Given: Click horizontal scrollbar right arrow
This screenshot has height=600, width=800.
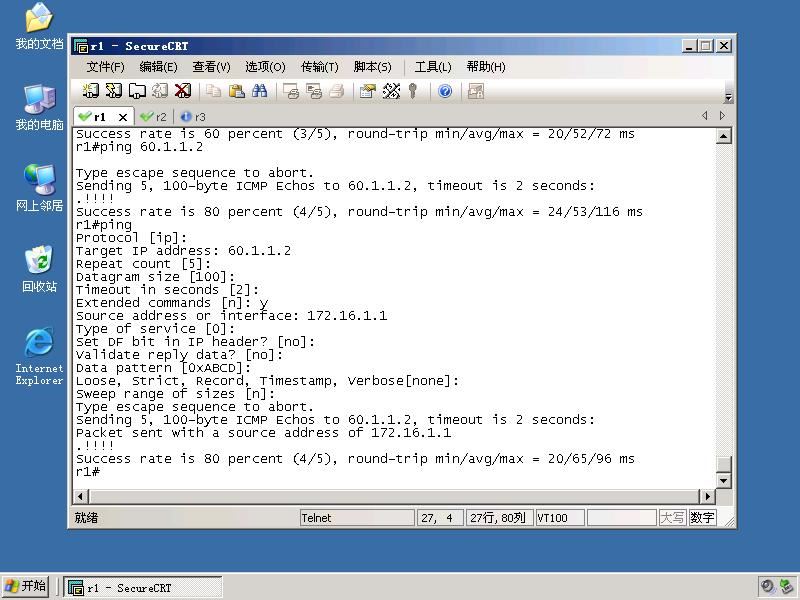Looking at the screenshot, I should pos(707,496).
